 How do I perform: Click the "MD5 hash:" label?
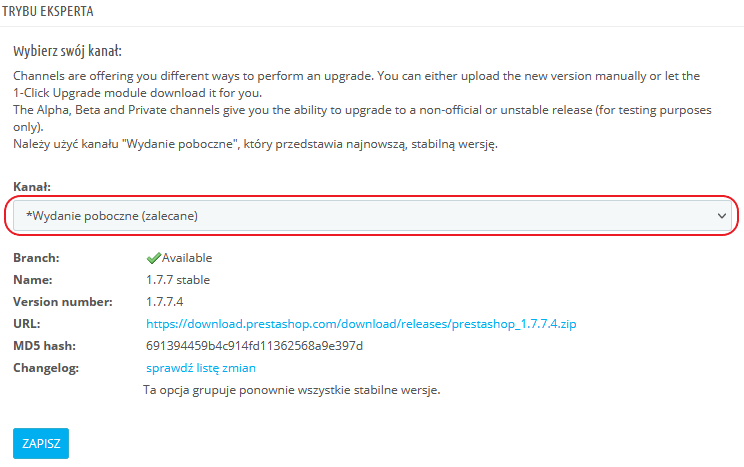44,346
